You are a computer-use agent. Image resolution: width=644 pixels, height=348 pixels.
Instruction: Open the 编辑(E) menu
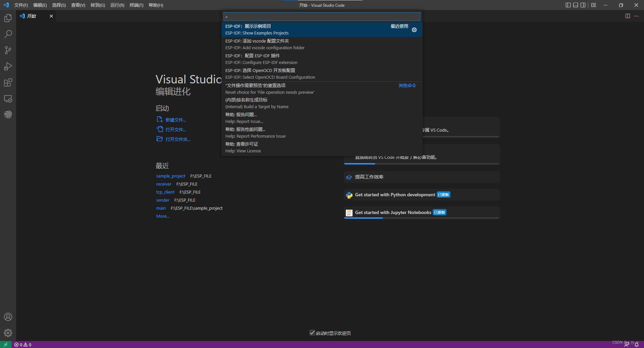click(x=40, y=5)
